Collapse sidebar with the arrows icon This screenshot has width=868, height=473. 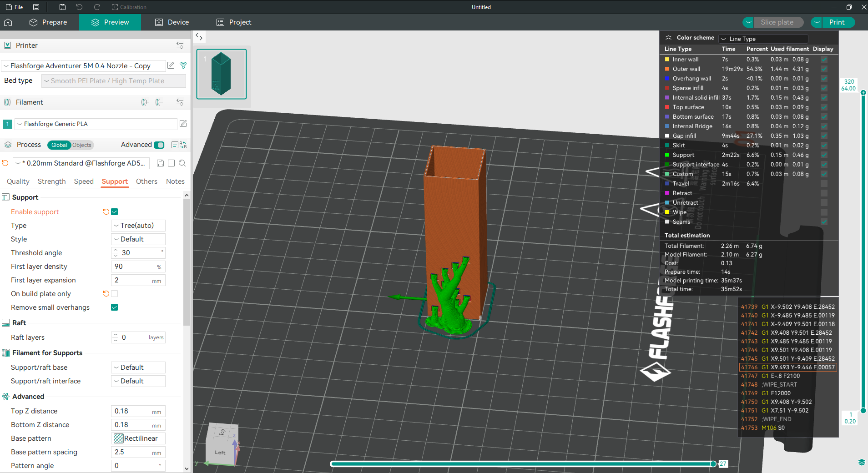(x=199, y=37)
